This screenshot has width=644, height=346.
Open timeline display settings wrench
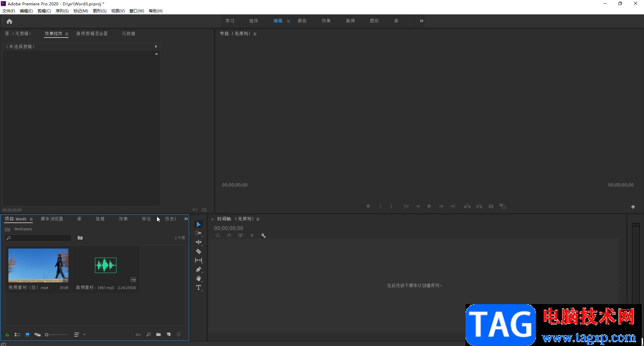click(263, 235)
